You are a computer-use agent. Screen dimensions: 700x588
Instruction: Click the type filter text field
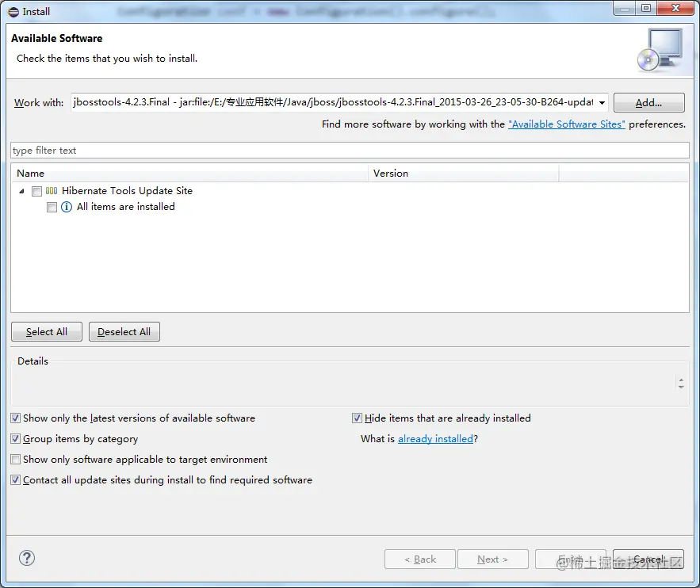[x=350, y=150]
